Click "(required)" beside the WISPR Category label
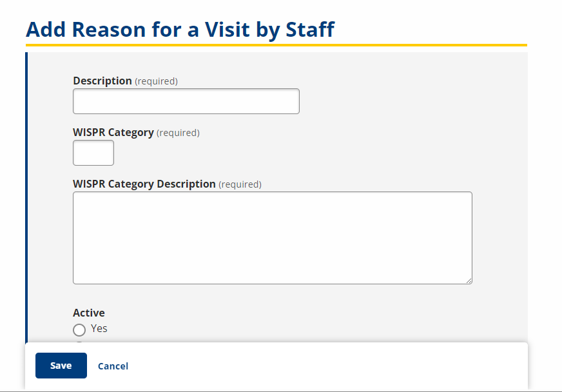The height and width of the screenshot is (392, 562). (x=178, y=133)
